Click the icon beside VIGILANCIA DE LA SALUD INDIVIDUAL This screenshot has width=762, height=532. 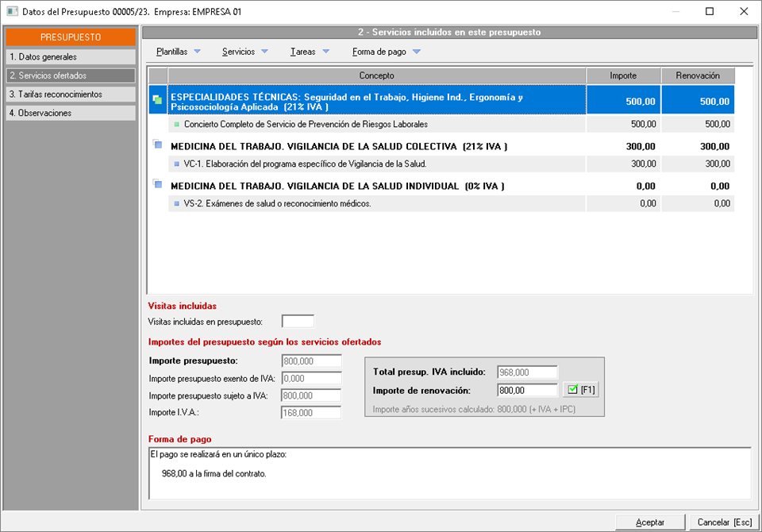[157, 185]
